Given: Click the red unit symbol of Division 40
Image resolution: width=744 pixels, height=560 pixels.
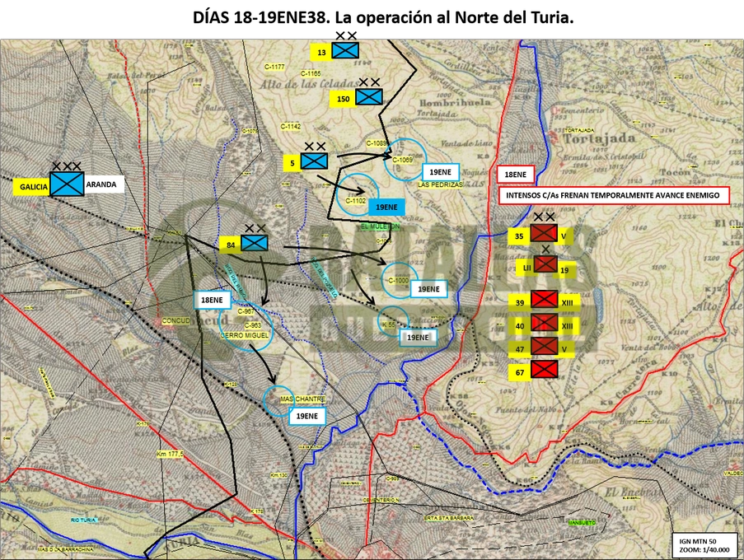Looking at the screenshot, I should [x=544, y=323].
